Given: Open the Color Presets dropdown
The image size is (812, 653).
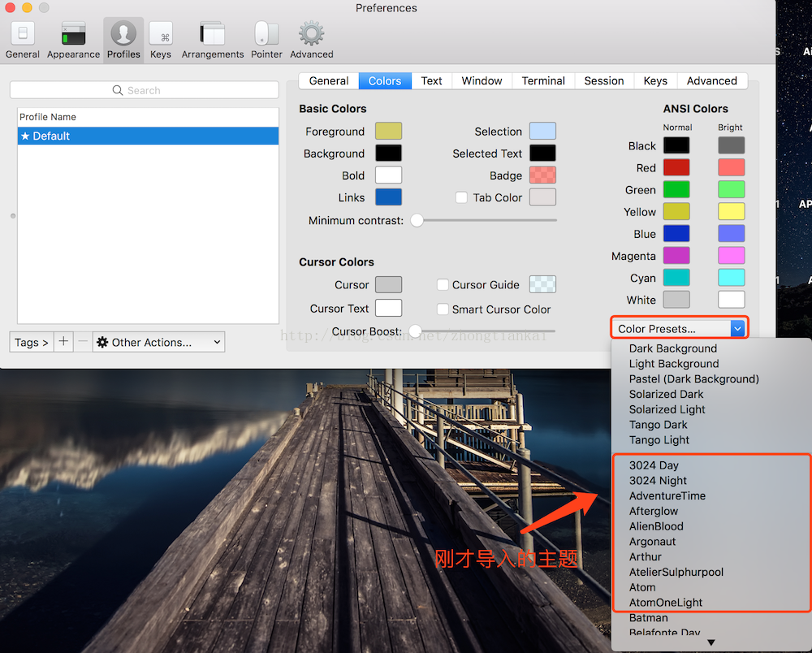Looking at the screenshot, I should (x=680, y=329).
